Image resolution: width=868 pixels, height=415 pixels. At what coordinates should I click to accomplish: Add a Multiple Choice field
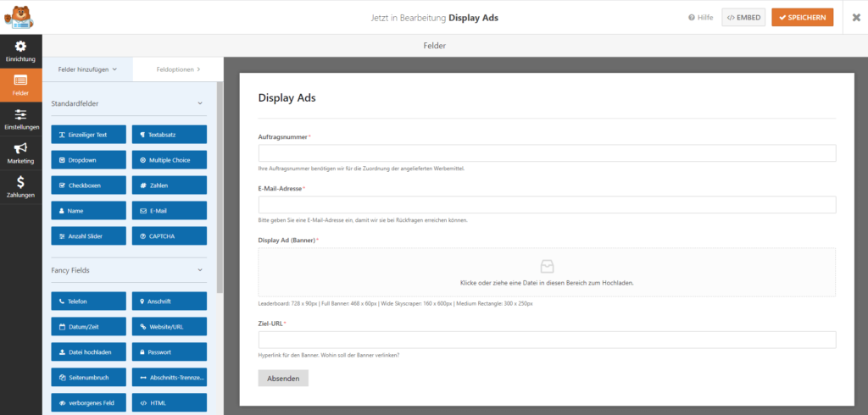pos(170,159)
